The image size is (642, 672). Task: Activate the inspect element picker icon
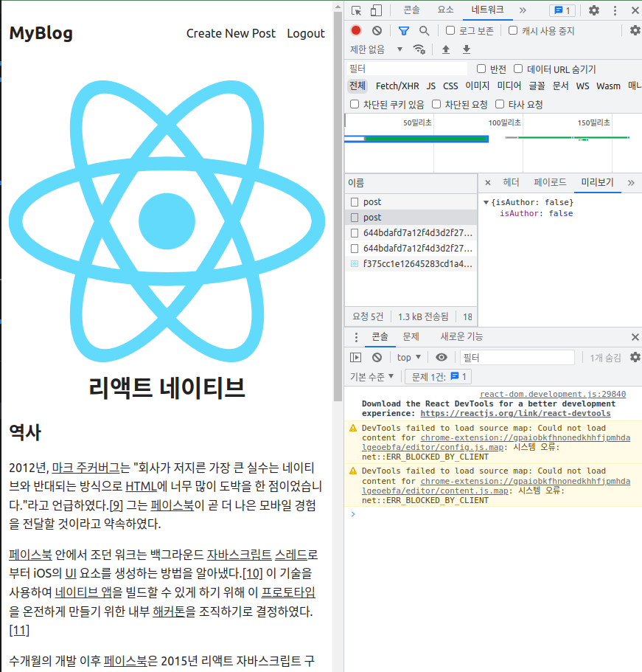click(356, 10)
